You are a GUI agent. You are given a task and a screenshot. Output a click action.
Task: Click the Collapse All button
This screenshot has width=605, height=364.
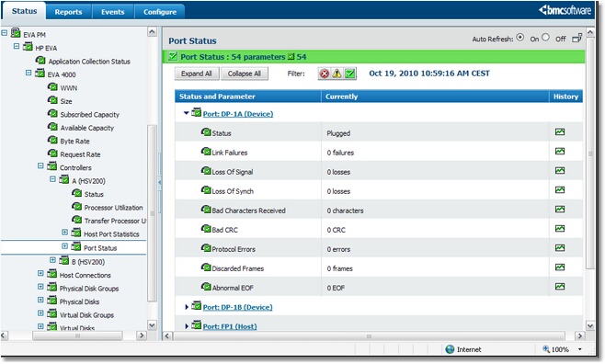coord(245,74)
